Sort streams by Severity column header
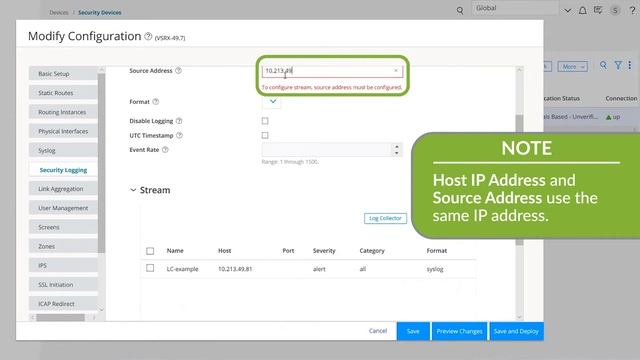640x360 pixels. [x=324, y=251]
